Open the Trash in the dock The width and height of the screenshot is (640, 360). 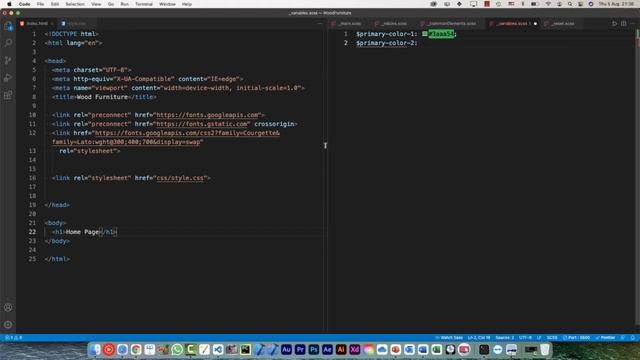[x=545, y=349]
